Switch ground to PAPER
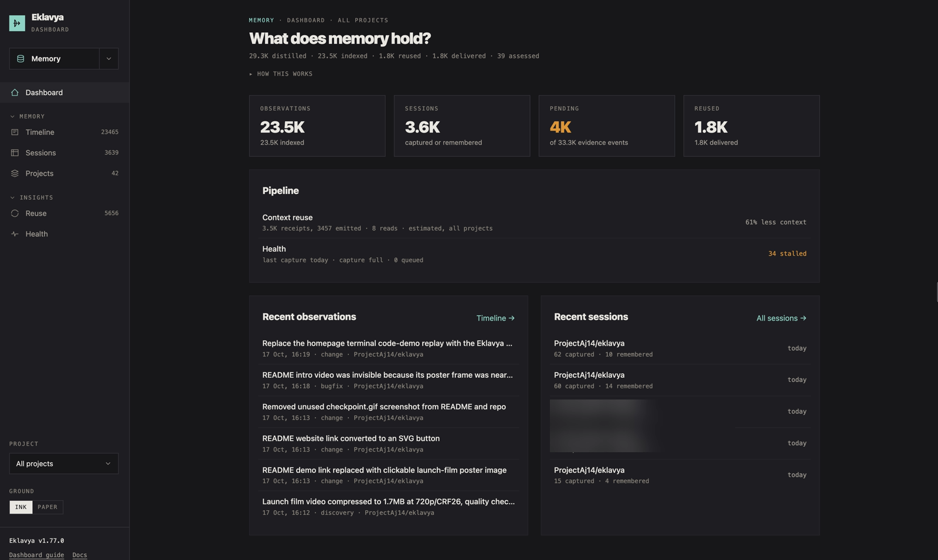This screenshot has width=938, height=560. click(x=47, y=507)
